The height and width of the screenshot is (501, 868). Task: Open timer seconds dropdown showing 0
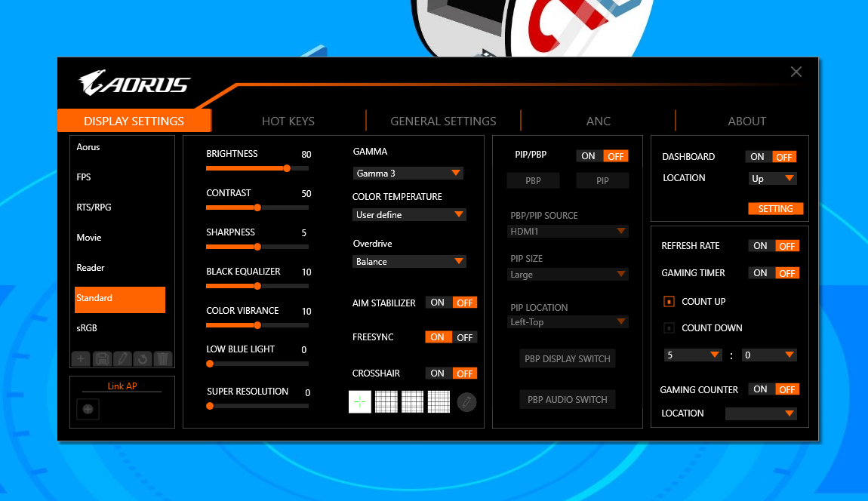[769, 355]
